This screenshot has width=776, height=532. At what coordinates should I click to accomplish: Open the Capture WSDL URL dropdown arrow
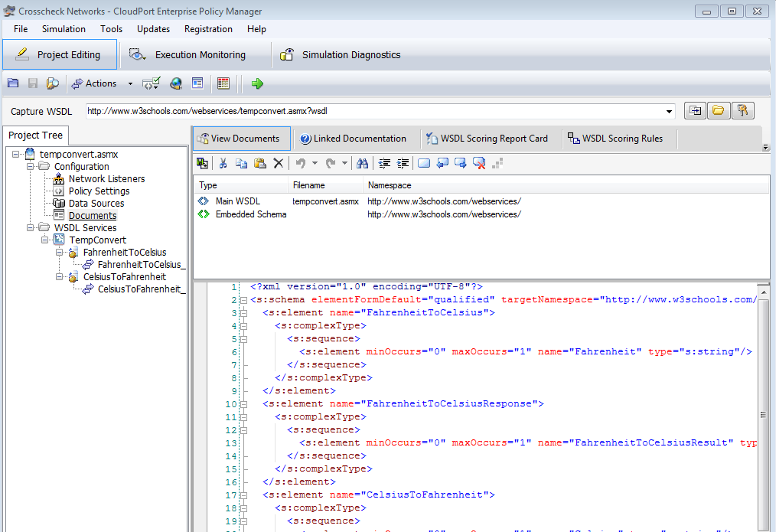tap(669, 112)
